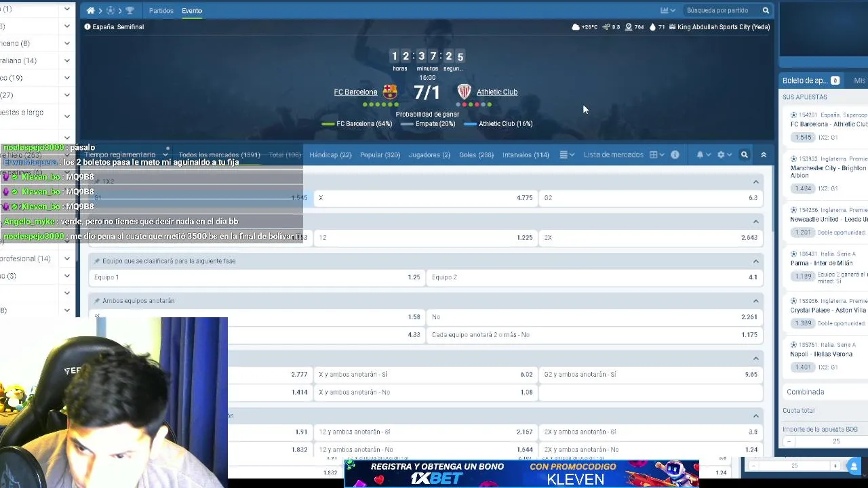
Task: Select G2 y ambos anotarán - Sí at 9.65
Action: coord(651,375)
